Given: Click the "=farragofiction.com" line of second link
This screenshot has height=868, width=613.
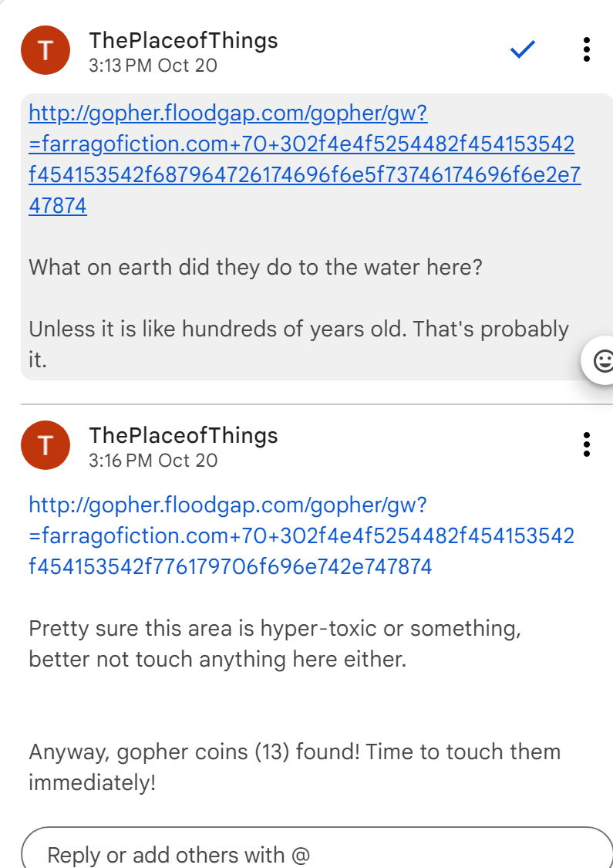Looking at the screenshot, I should (301, 536).
